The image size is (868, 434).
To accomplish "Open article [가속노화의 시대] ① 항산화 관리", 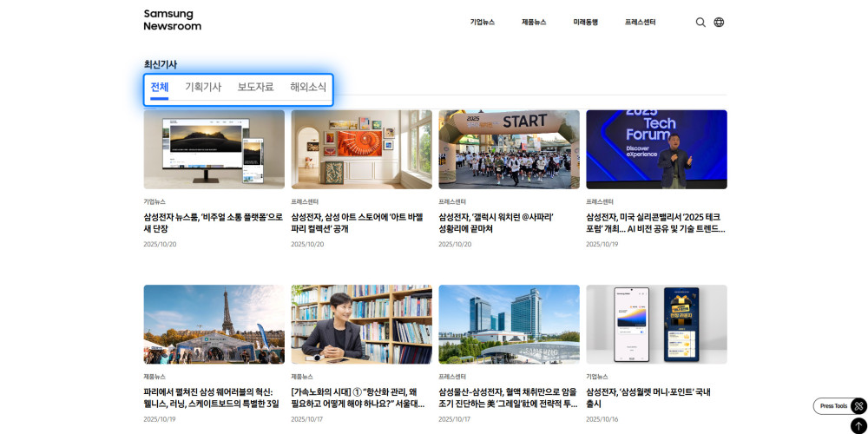I will (x=358, y=398).
